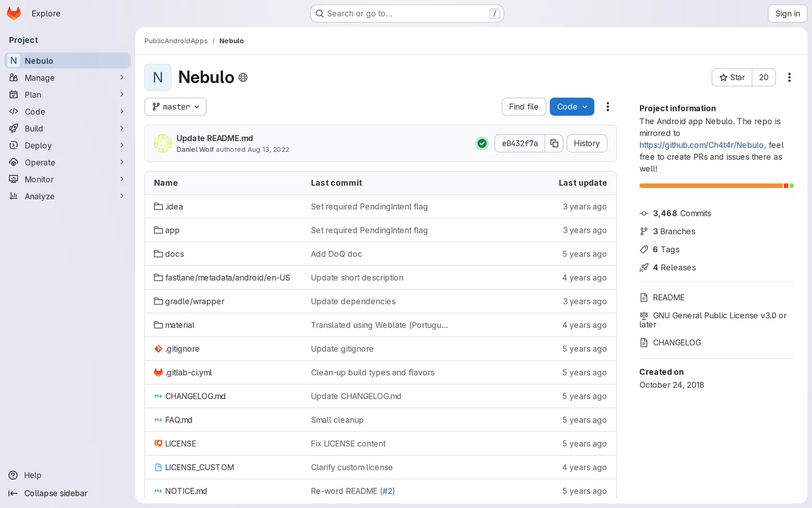Click the Sign in button

[788, 14]
